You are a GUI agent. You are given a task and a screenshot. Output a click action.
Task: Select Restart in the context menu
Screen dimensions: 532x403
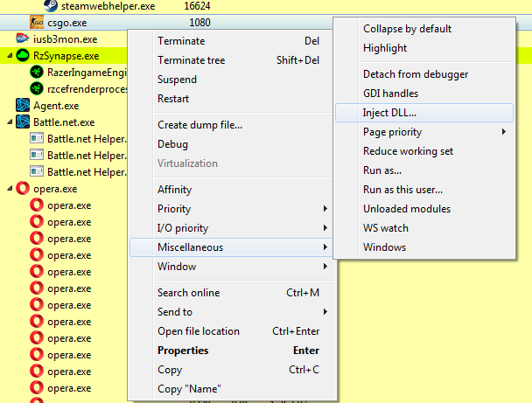pyautogui.click(x=231, y=99)
